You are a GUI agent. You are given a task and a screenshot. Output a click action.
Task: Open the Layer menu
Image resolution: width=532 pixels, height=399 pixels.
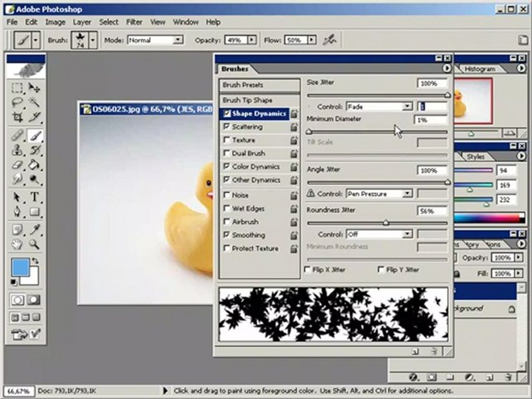coord(82,22)
